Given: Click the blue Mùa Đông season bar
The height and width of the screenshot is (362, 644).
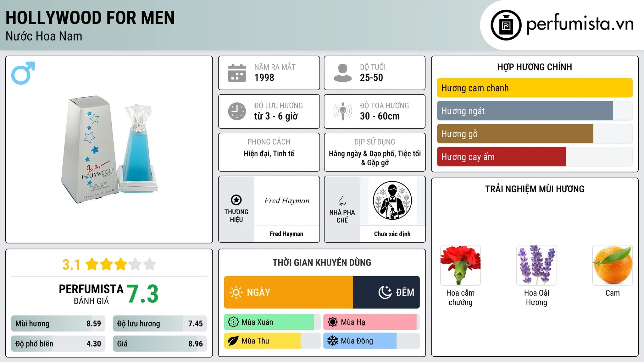Looking at the screenshot, I should [360, 341].
